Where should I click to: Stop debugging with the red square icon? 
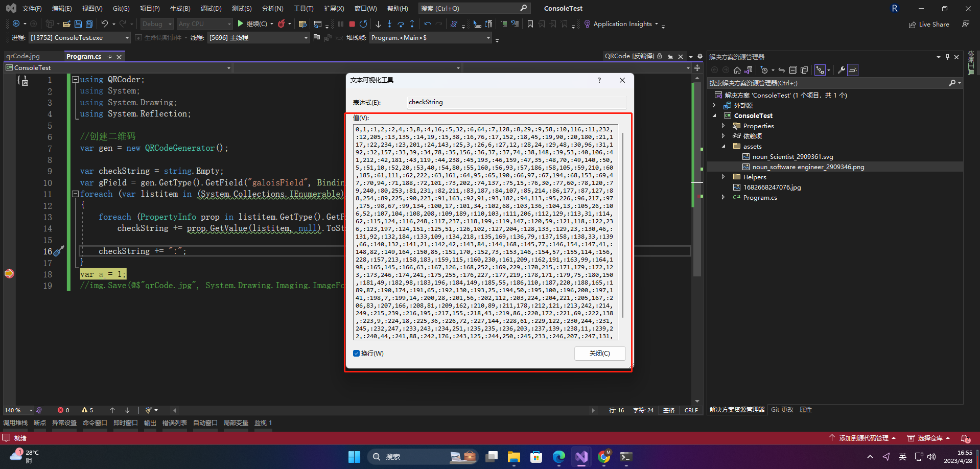352,24
